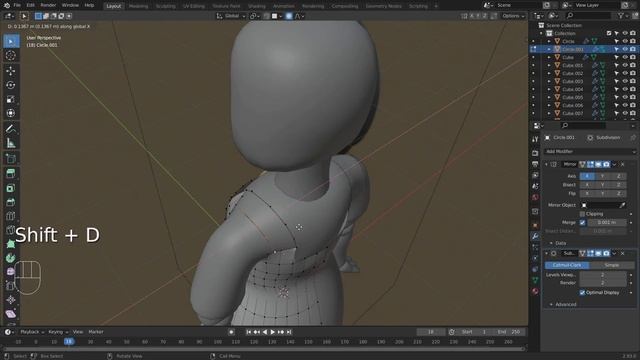Click the timeline Marker menu

point(96,332)
